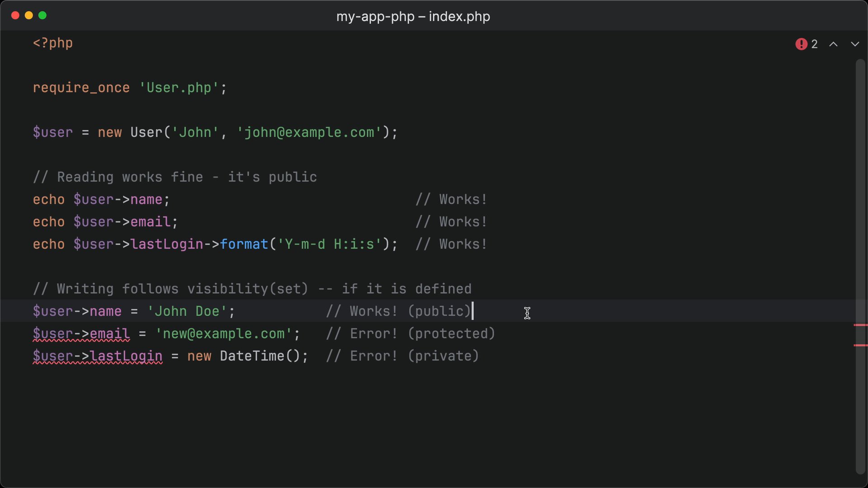
Task: Close the window with red button
Action: click(x=15, y=15)
